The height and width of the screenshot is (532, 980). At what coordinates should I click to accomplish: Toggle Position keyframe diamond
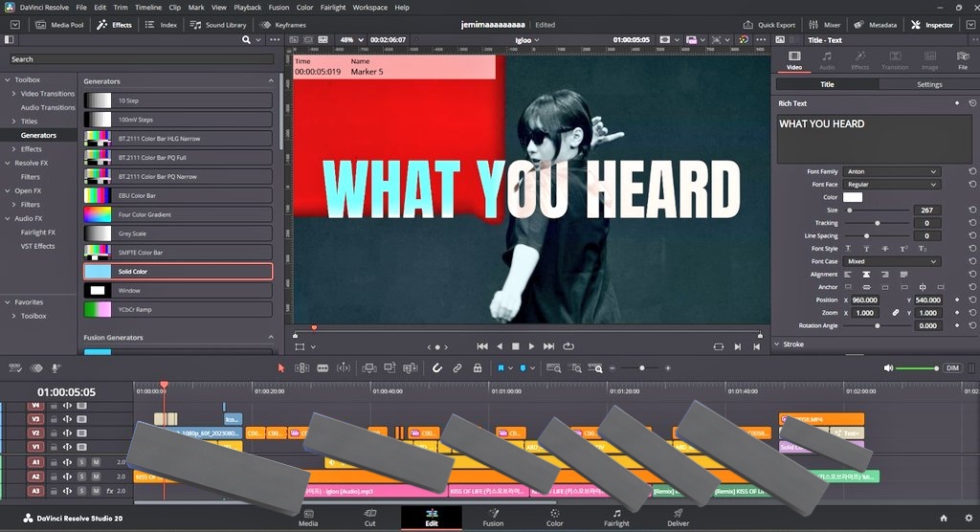point(957,300)
